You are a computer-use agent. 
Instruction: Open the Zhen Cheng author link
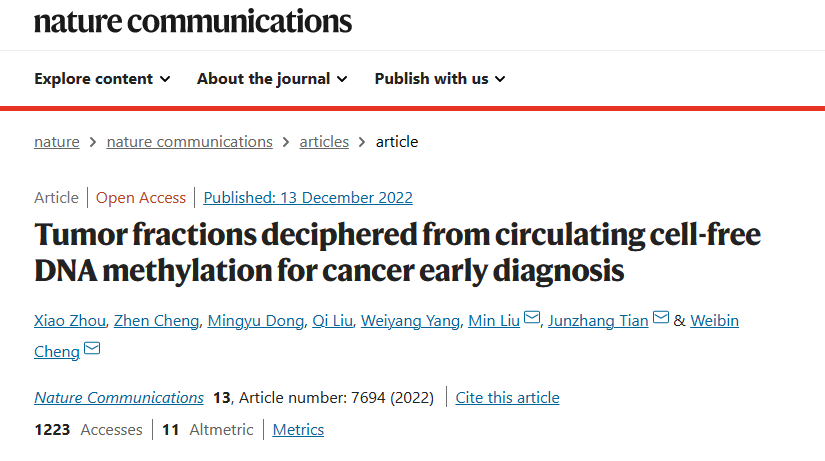(156, 320)
